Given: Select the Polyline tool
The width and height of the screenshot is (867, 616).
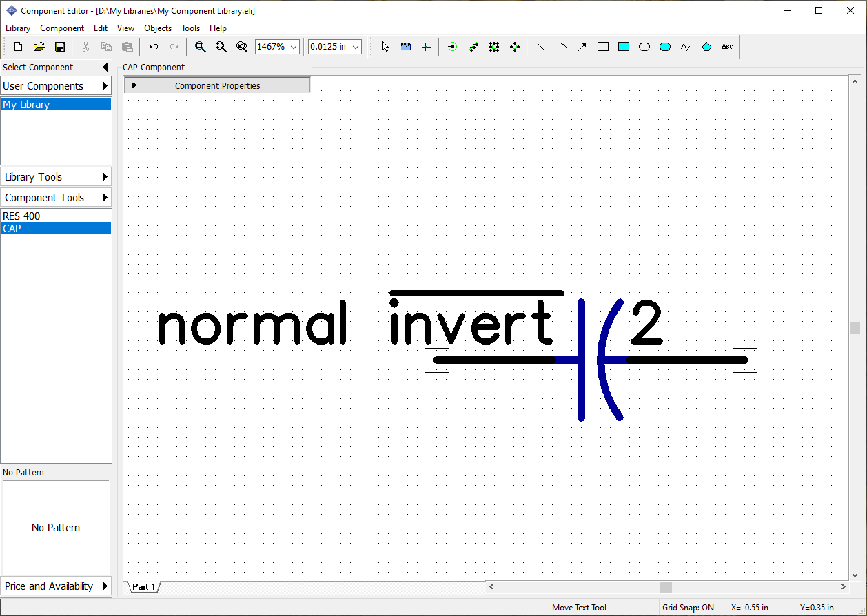Looking at the screenshot, I should pyautogui.click(x=686, y=47).
